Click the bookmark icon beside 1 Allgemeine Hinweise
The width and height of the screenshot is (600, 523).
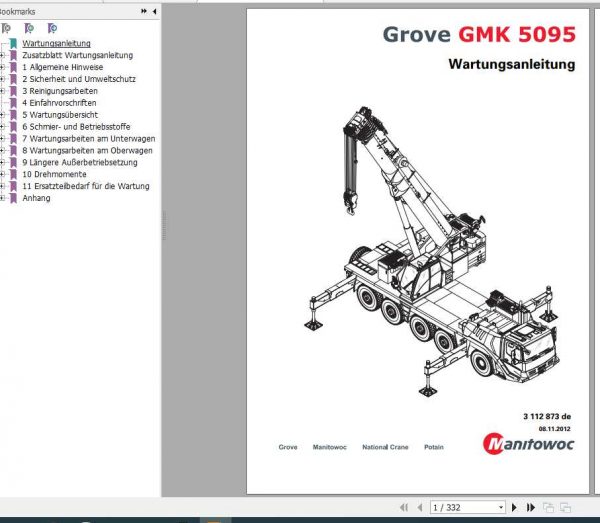(13, 67)
